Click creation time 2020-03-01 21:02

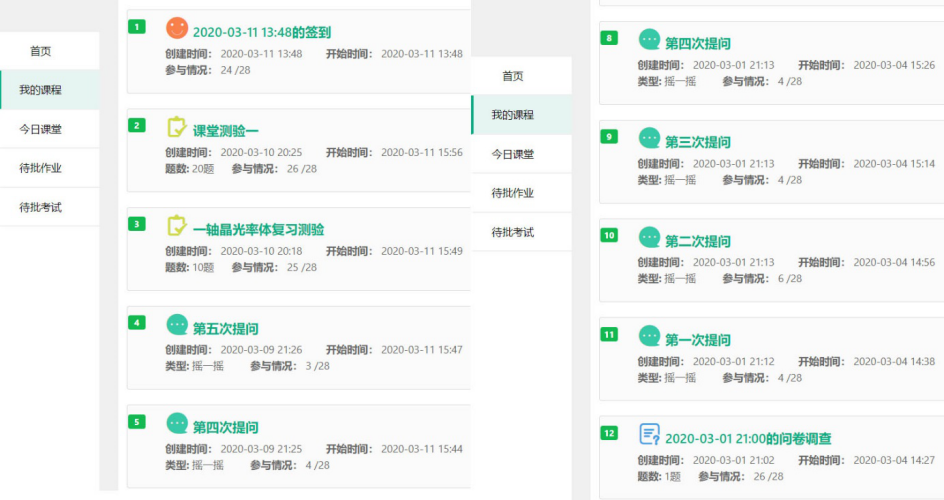pos(733,461)
